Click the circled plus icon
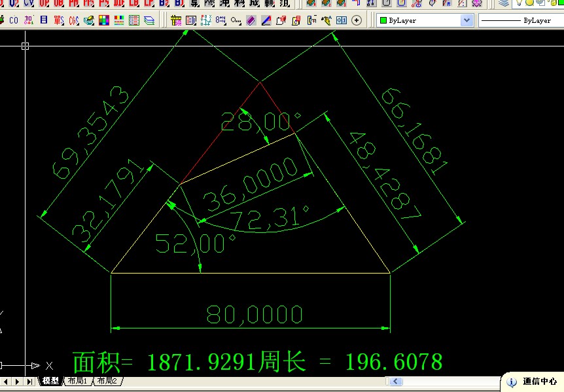The width and height of the screenshot is (564, 392). tap(357, 20)
